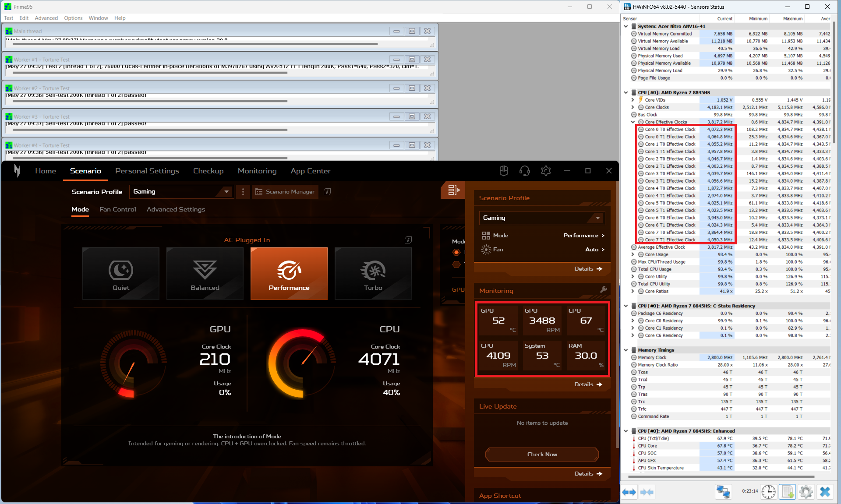The width and height of the screenshot is (841, 504).
Task: Open the three-dot options beside Scenario Profile
Action: tap(243, 192)
